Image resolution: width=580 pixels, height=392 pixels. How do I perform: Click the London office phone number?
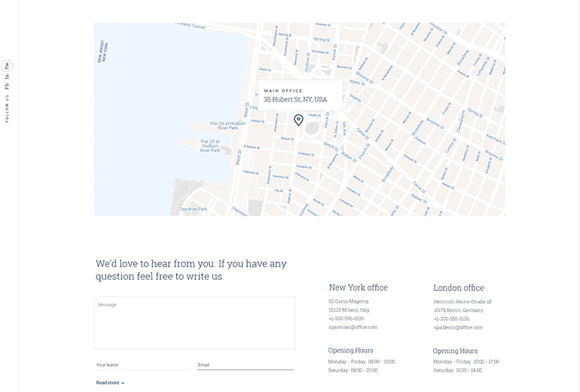tap(452, 319)
